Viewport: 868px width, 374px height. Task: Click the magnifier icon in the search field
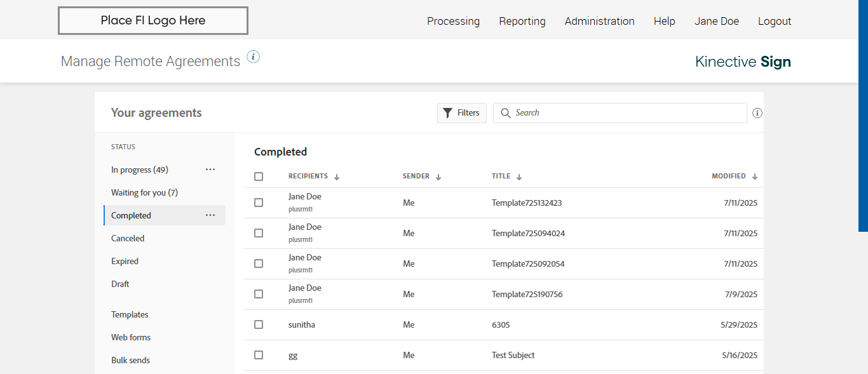tap(506, 113)
